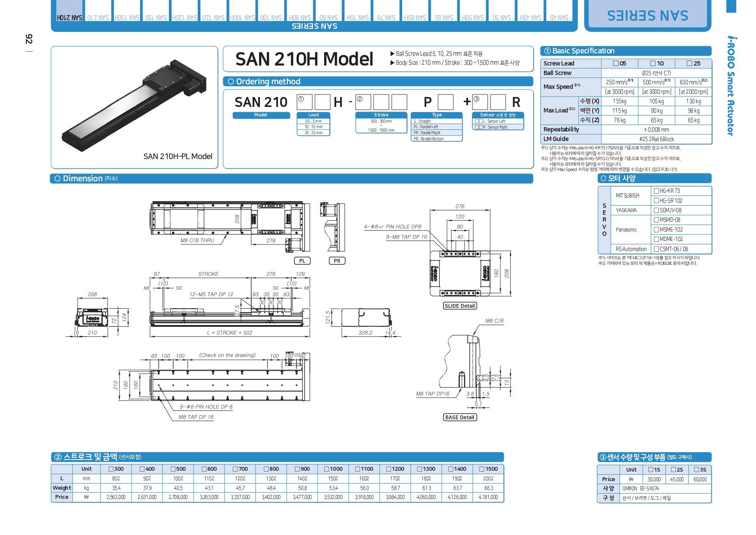Tick the 800 stroke checkbox

pos(266,469)
